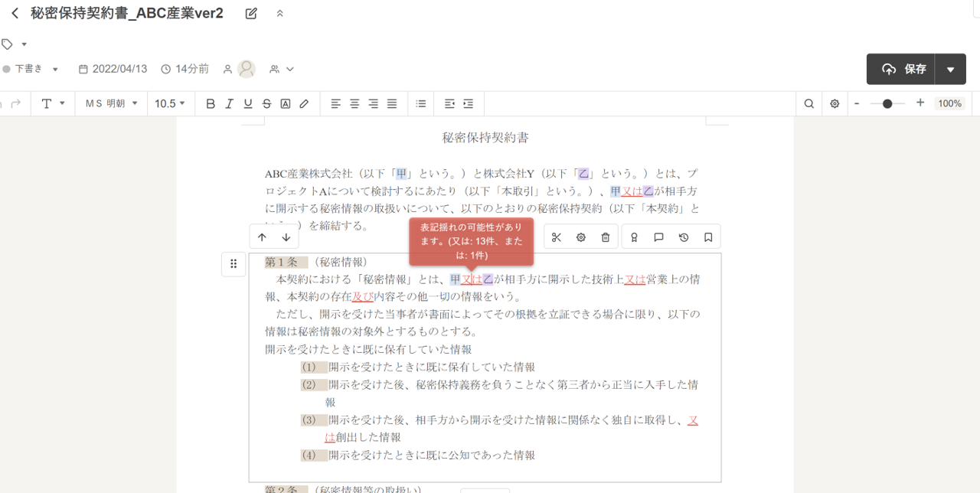Click the underlined 及び in Article 1
Viewport: 980px width, 493px height.
click(362, 296)
